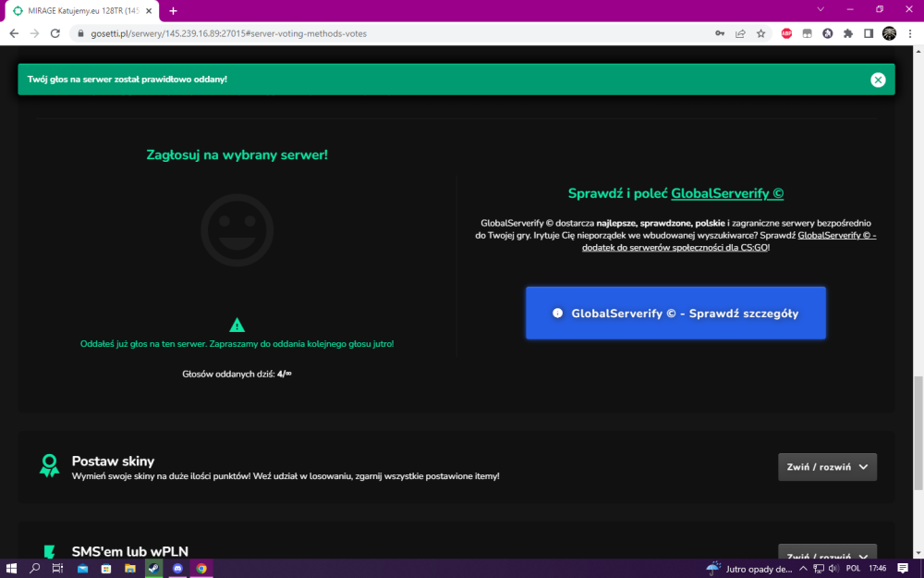Click the smiley face vote icon
Image resolution: width=924 pixels, height=578 pixels.
[237, 230]
